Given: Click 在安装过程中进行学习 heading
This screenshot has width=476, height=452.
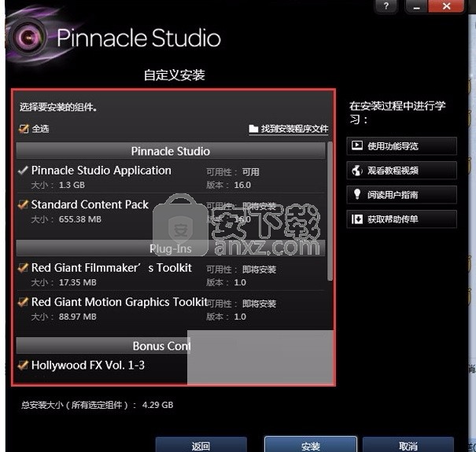Looking at the screenshot, I should 397,112.
